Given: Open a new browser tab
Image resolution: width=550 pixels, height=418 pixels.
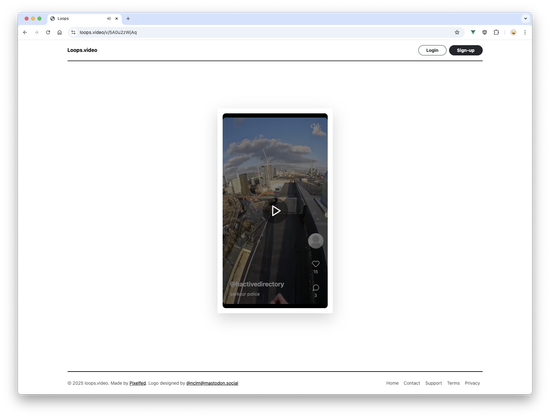Looking at the screenshot, I should [x=128, y=19].
